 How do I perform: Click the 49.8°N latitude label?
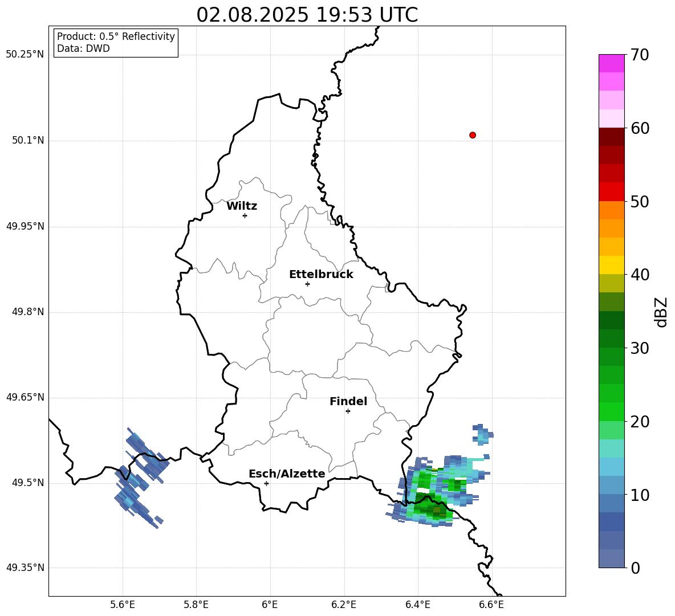click(28, 312)
